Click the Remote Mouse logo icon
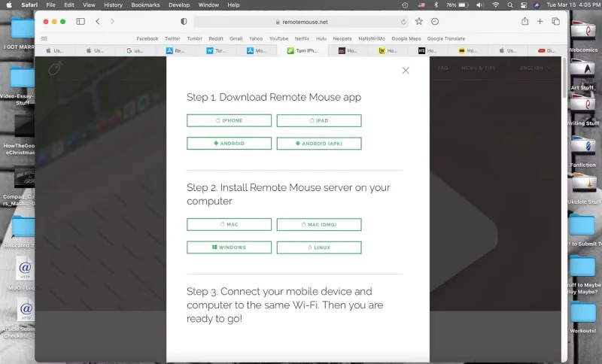602x364 pixels. click(55, 68)
